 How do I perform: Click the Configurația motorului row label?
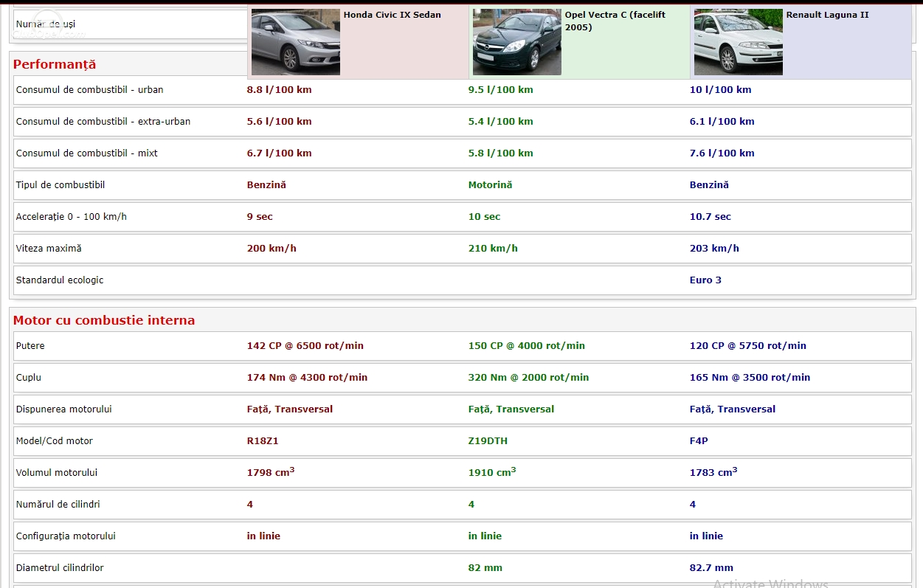pos(66,536)
